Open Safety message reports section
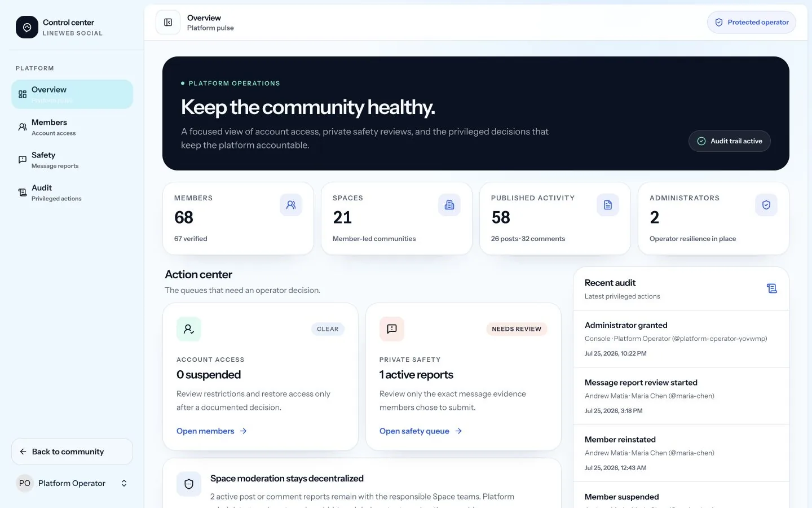Viewport: 812px width, 508px height. [72, 160]
